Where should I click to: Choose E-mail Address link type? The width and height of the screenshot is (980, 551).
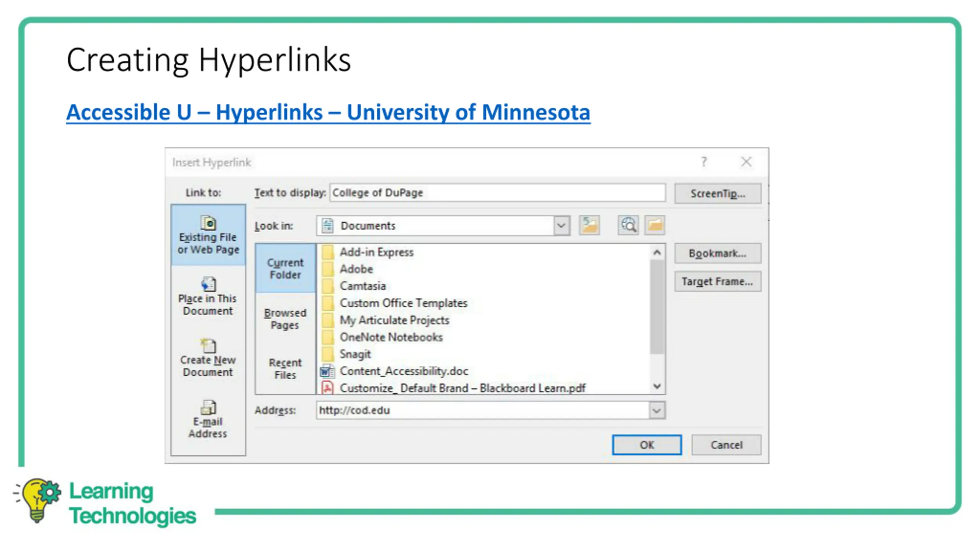[208, 419]
